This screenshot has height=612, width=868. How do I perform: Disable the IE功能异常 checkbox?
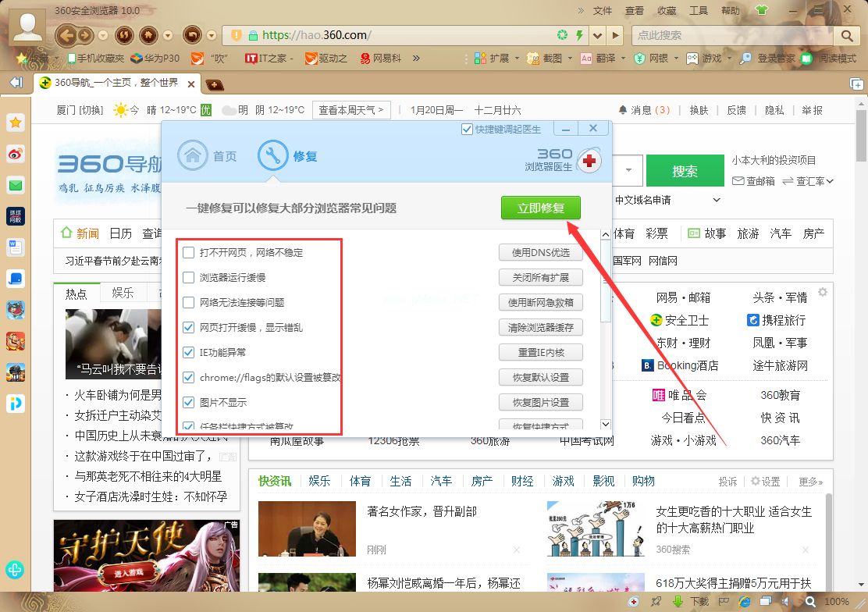tap(187, 352)
